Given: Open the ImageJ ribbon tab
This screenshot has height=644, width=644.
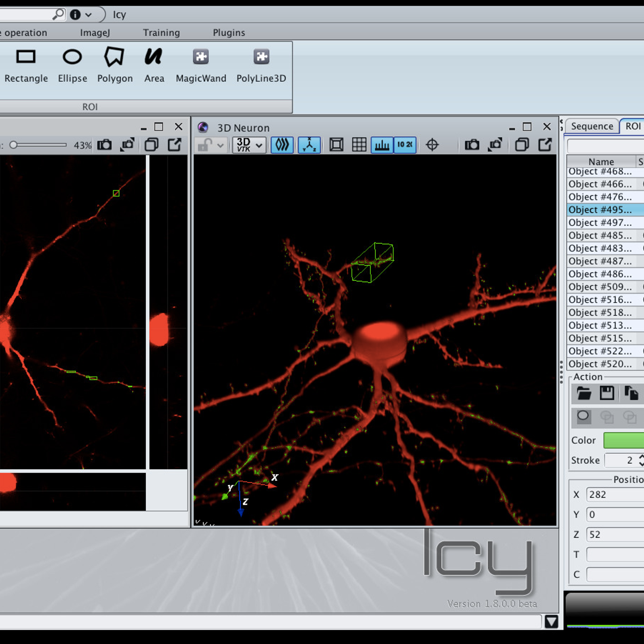Looking at the screenshot, I should [x=95, y=33].
